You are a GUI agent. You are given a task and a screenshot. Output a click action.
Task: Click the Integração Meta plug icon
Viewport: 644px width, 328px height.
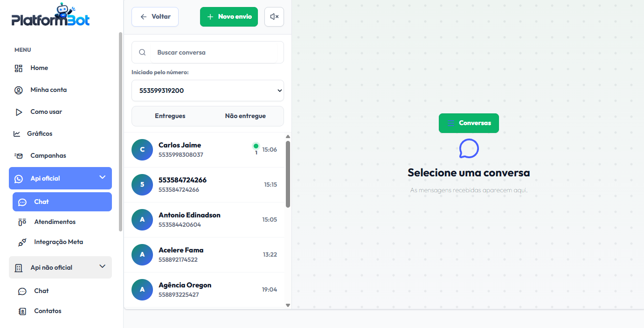tap(22, 242)
